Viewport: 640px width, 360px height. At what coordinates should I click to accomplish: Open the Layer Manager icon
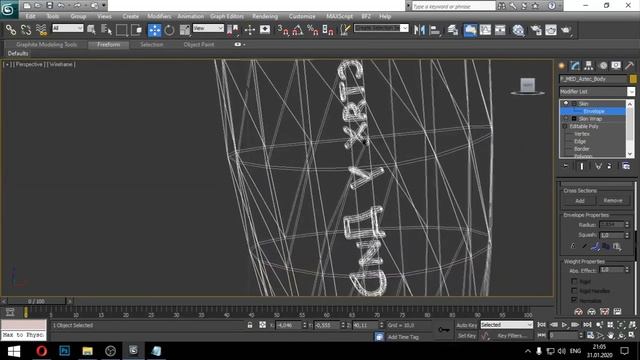point(453,30)
